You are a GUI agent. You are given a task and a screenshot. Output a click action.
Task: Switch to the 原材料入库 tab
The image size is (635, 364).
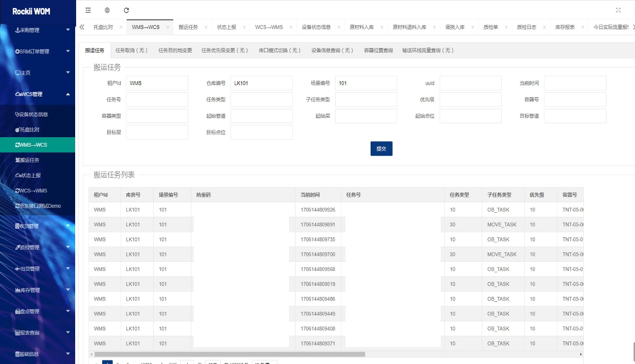(362, 27)
